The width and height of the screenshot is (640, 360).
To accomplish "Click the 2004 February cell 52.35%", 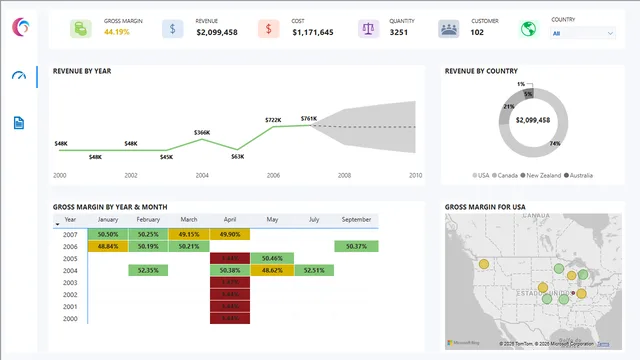I will point(148,270).
